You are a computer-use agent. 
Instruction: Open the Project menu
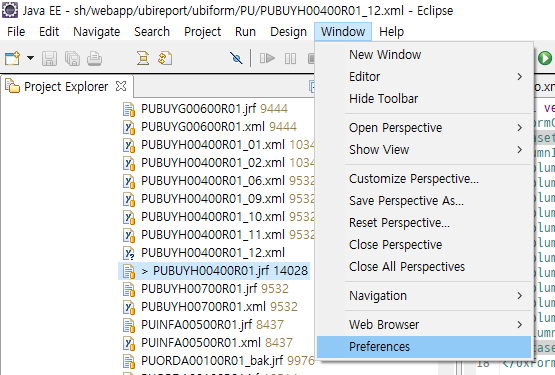pos(202,32)
